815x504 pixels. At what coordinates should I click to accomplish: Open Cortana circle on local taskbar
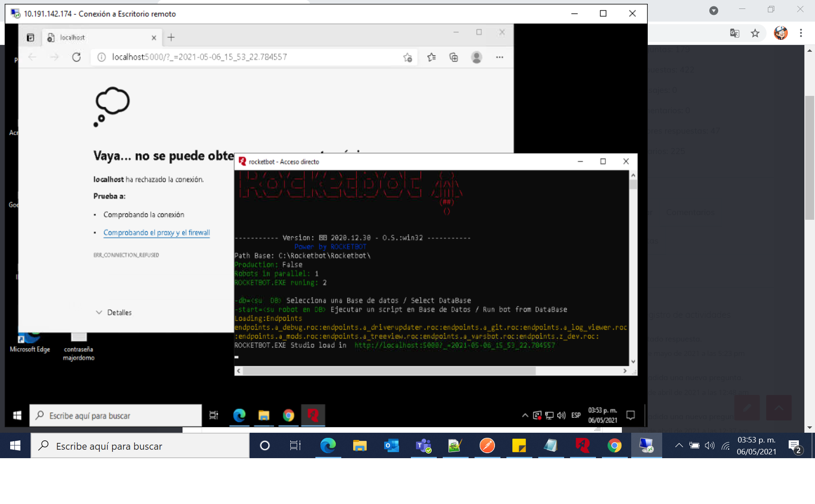point(264,445)
